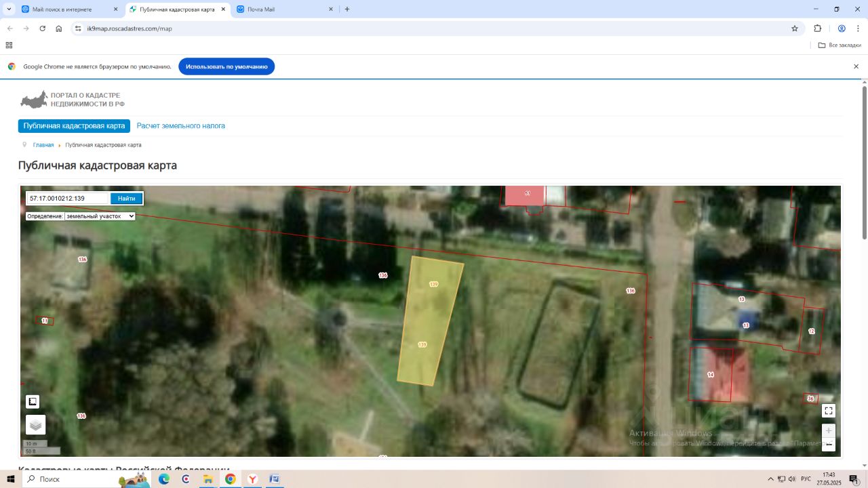Open volume control in system tray
868x488 pixels.
(793, 479)
